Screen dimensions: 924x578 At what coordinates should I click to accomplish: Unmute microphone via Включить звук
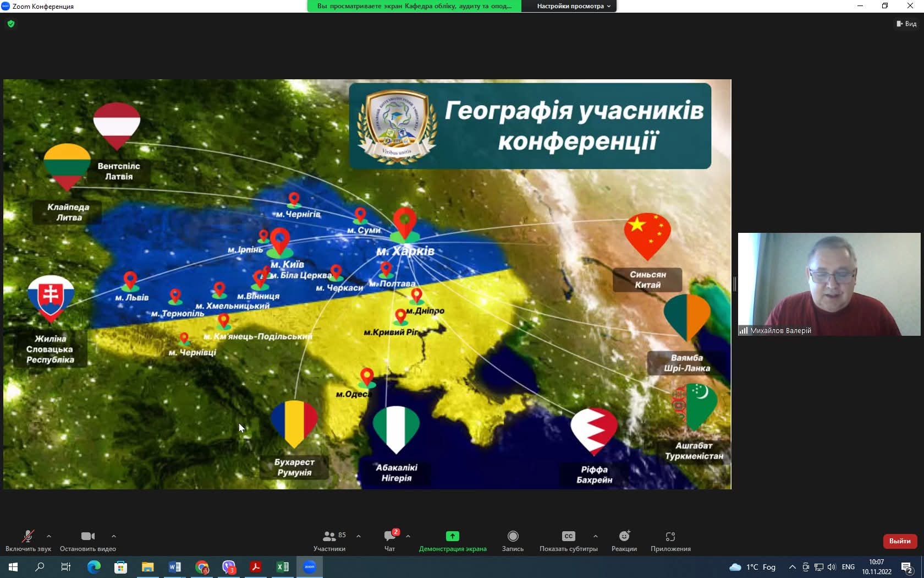click(28, 536)
